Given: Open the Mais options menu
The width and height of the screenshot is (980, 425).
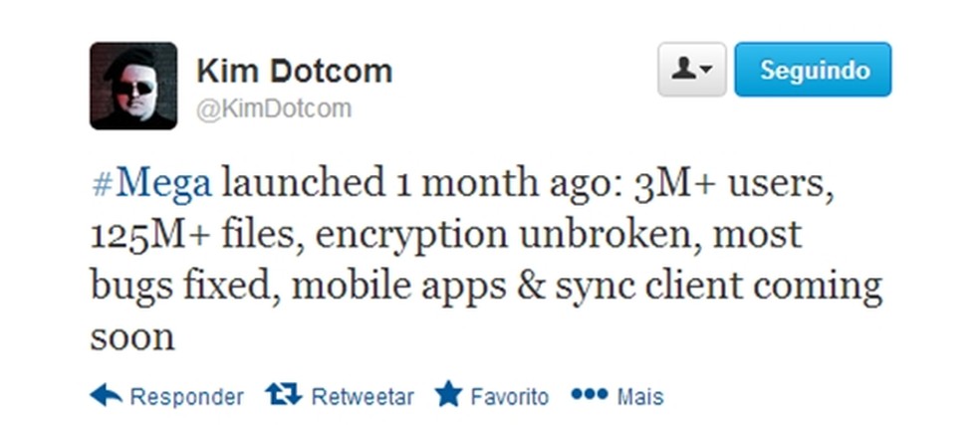Looking at the screenshot, I should pyautogui.click(x=639, y=396).
